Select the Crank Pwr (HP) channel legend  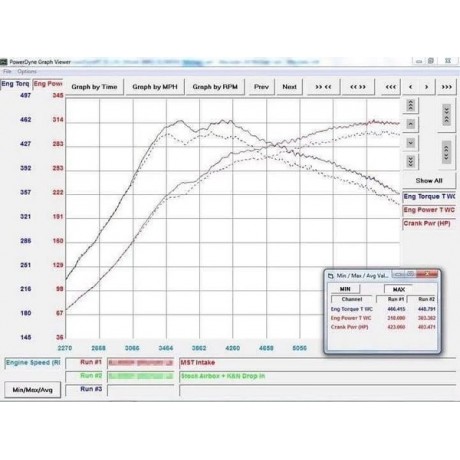point(429,224)
